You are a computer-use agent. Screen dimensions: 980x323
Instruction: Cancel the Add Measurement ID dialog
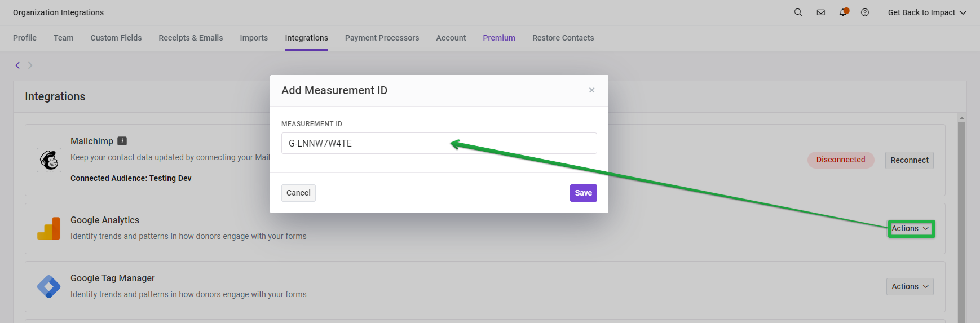click(x=298, y=193)
